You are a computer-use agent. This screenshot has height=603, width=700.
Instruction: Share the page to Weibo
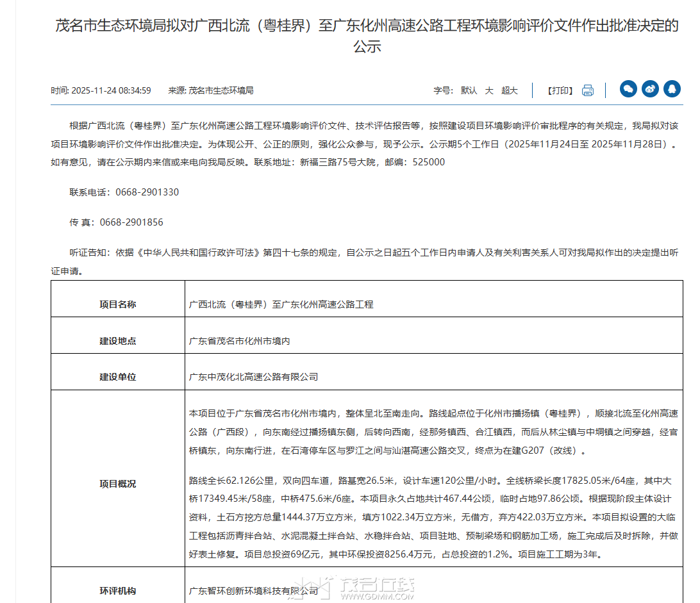coord(650,89)
